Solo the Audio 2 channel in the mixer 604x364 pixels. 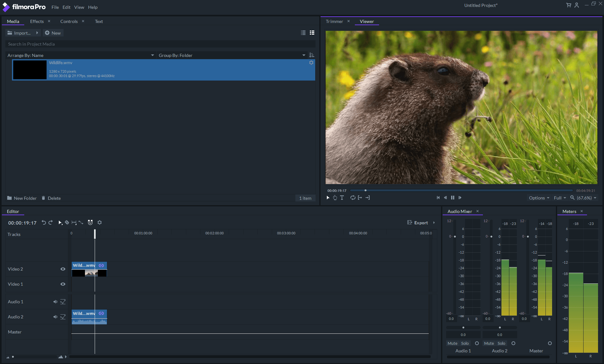[501, 343]
